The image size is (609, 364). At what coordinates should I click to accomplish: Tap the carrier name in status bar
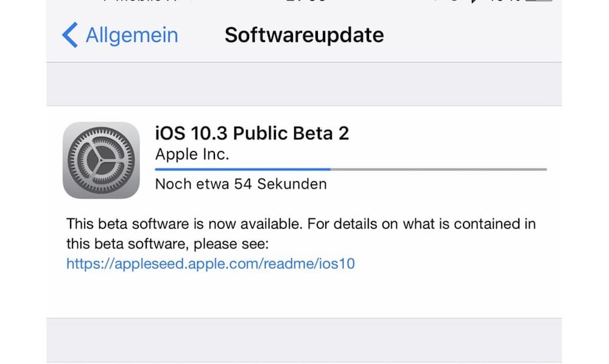click(x=140, y=1)
